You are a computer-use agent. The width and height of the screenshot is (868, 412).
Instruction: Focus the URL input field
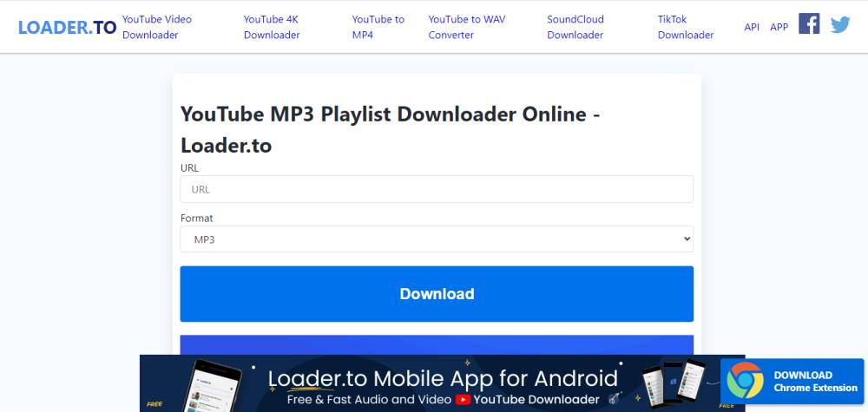(x=437, y=189)
